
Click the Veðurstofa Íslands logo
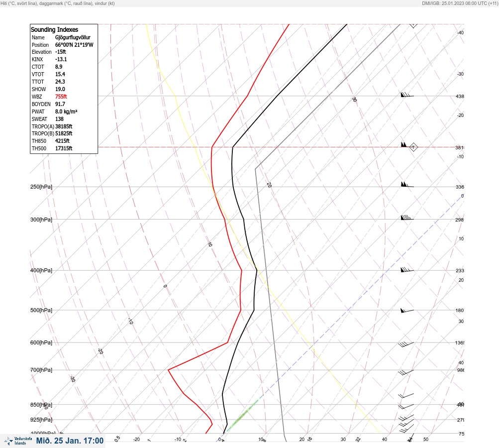pyautogui.click(x=18, y=441)
